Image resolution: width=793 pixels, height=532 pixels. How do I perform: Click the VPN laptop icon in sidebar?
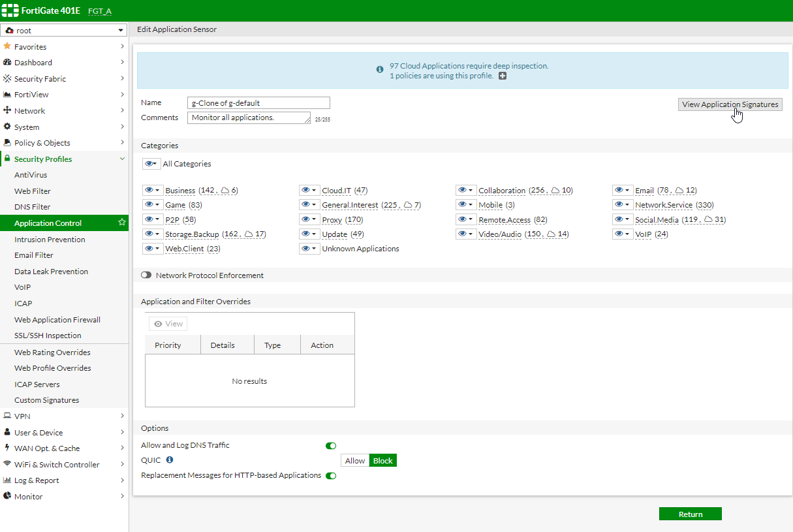[7, 416]
